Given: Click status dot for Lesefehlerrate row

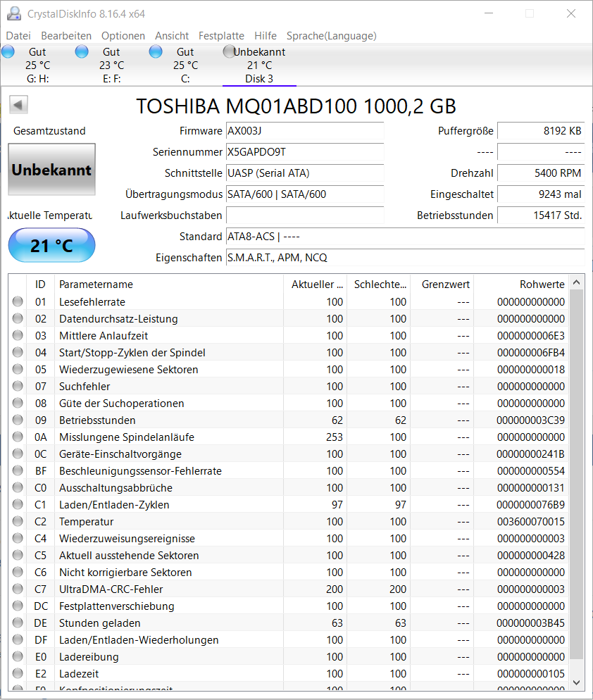Looking at the screenshot, I should pos(18,301).
